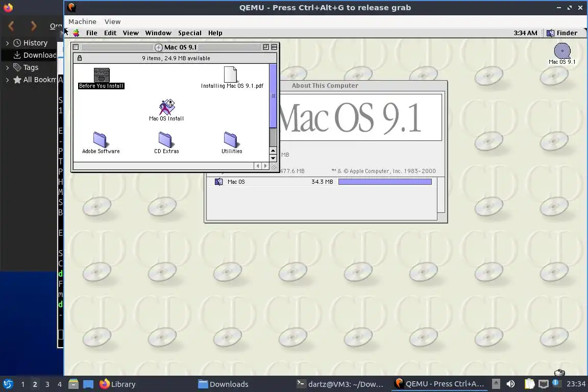The image size is (588, 392).
Task: Open the Machine menu in QEMU
Action: point(82,22)
